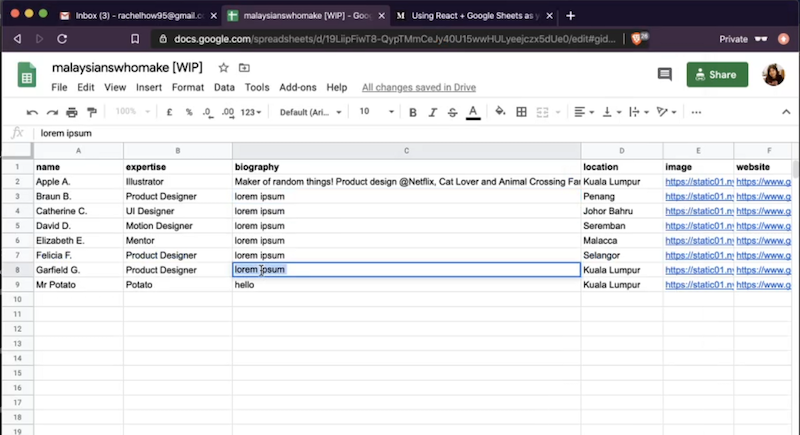Click the print icon in toolbar
The image size is (800, 435).
(x=72, y=112)
